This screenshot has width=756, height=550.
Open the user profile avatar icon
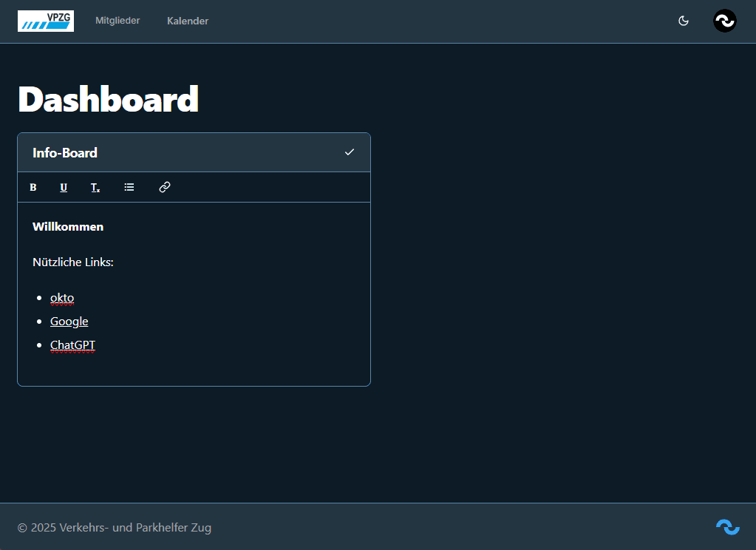pos(724,21)
